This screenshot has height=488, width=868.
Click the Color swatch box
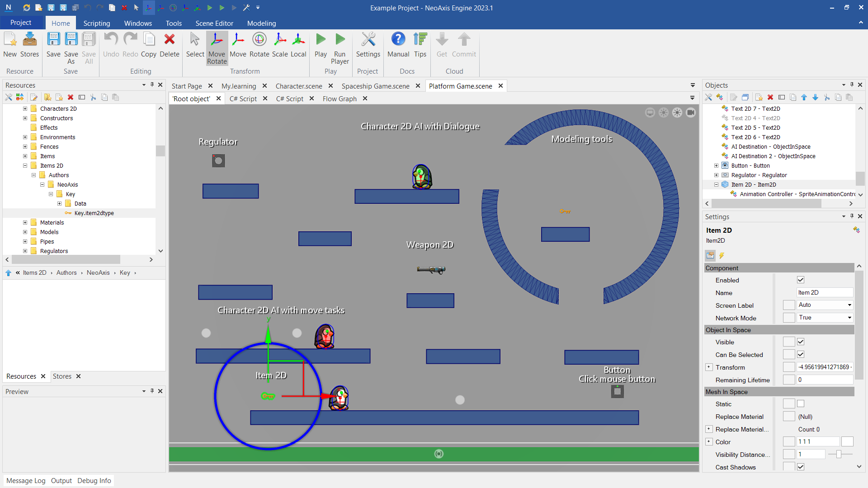847,442
